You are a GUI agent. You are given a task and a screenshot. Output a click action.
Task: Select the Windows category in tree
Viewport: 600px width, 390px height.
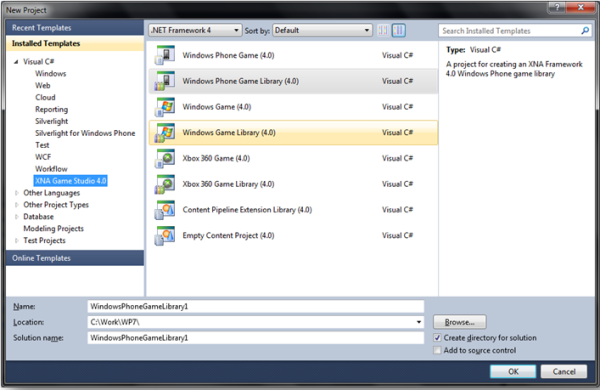point(51,73)
